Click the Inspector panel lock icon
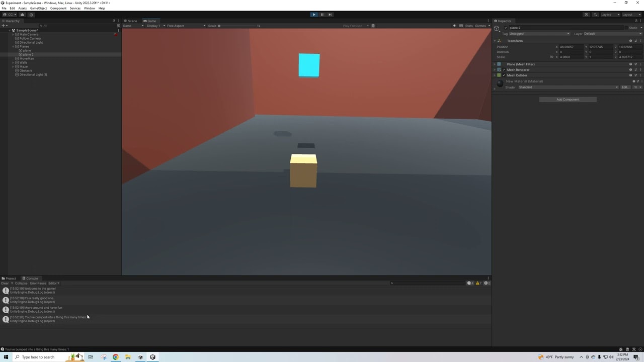 pyautogui.click(x=636, y=21)
